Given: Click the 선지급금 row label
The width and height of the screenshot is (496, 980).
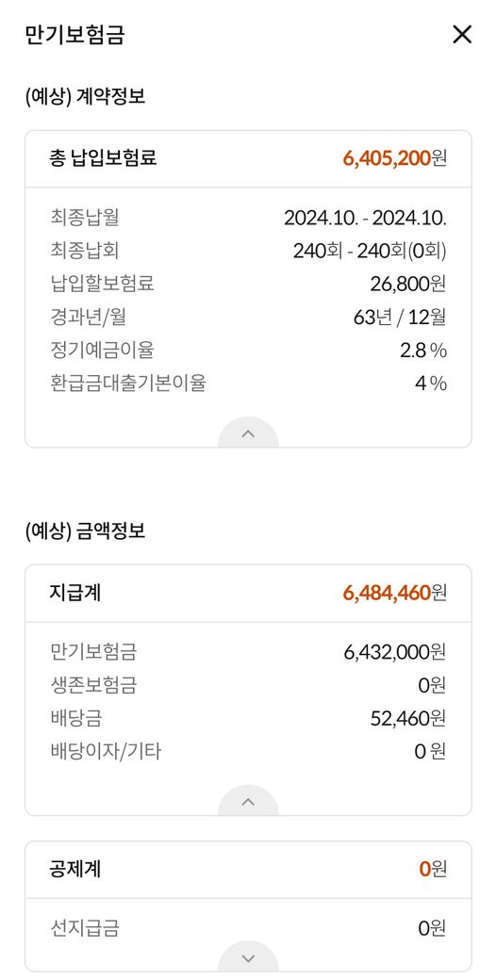Looking at the screenshot, I should coord(85,928).
